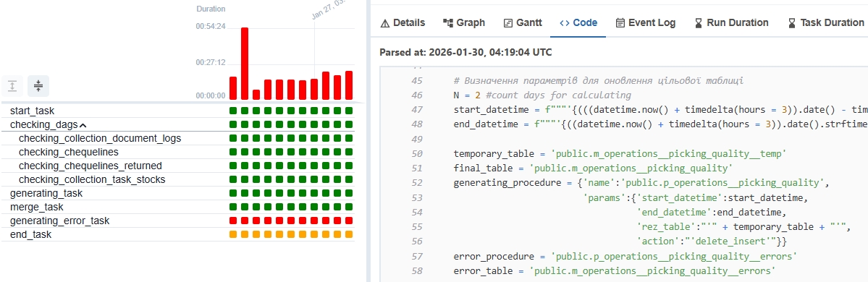The width and height of the screenshot is (868, 282).
Task: Click the first green merge_task status square
Action: click(x=233, y=207)
